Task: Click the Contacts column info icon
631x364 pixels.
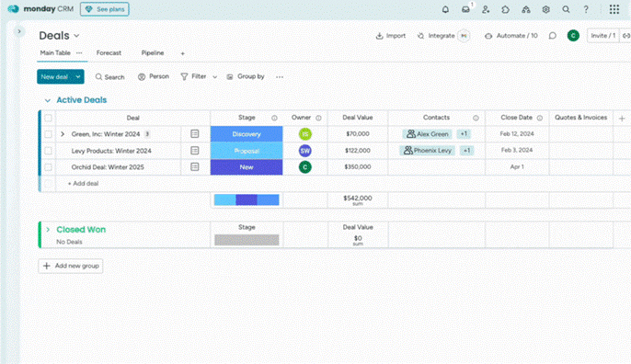Action: (476, 118)
